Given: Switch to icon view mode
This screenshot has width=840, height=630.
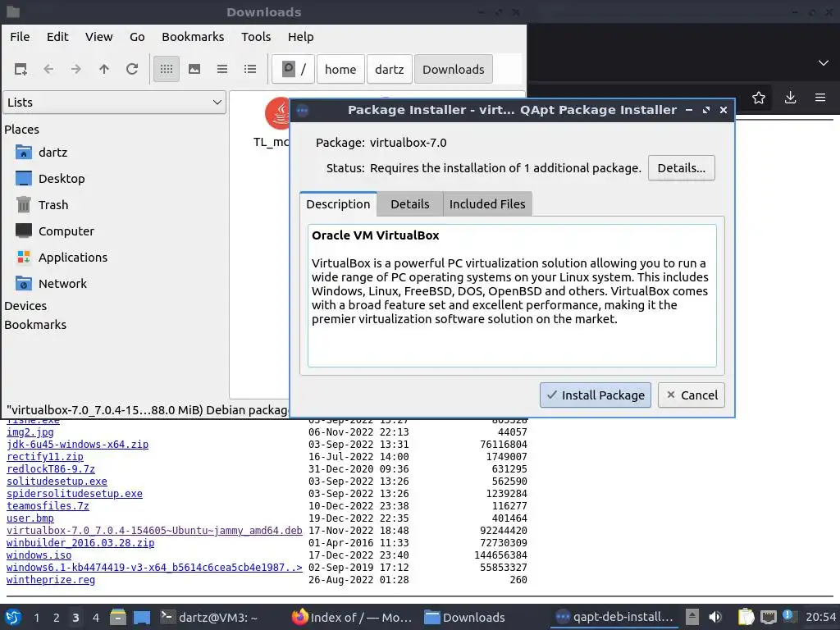Looking at the screenshot, I should coord(167,69).
